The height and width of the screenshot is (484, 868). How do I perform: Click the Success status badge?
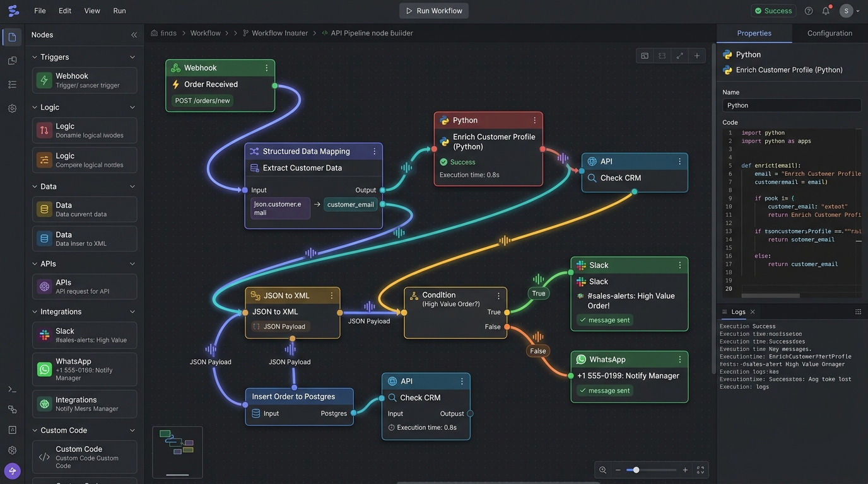773,11
